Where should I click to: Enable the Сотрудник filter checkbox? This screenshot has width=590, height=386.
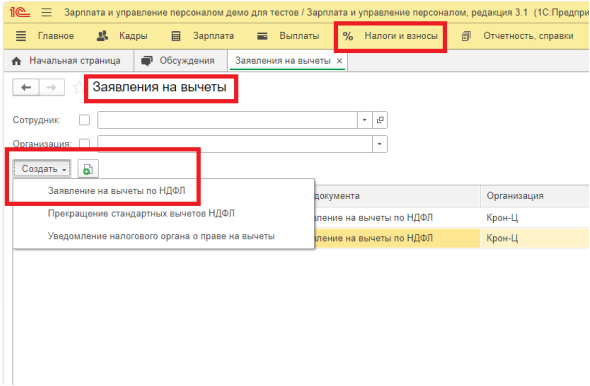(x=85, y=120)
